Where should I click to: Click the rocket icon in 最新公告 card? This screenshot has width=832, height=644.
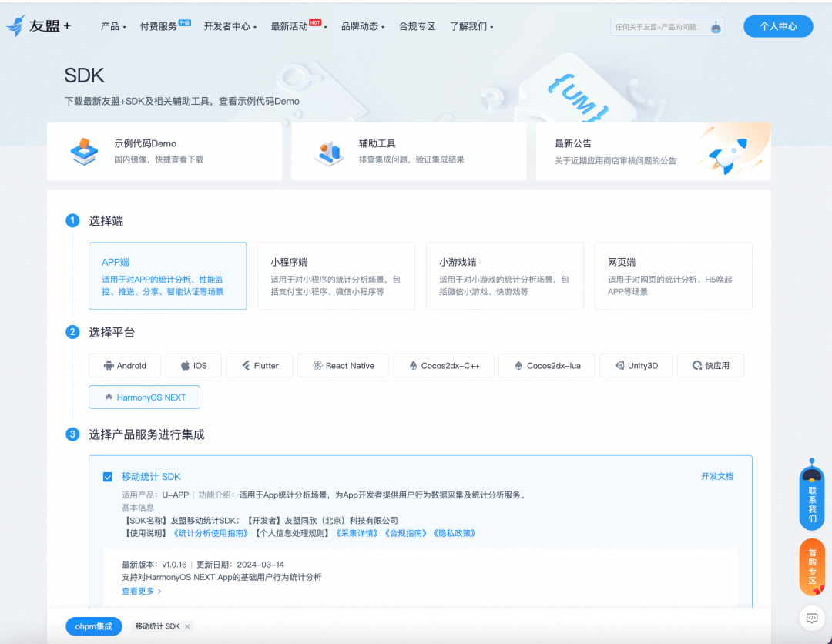pos(729,156)
